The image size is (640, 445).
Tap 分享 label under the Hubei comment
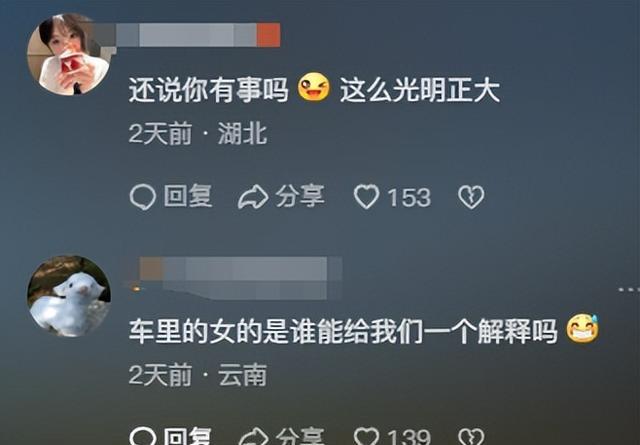pos(300,196)
